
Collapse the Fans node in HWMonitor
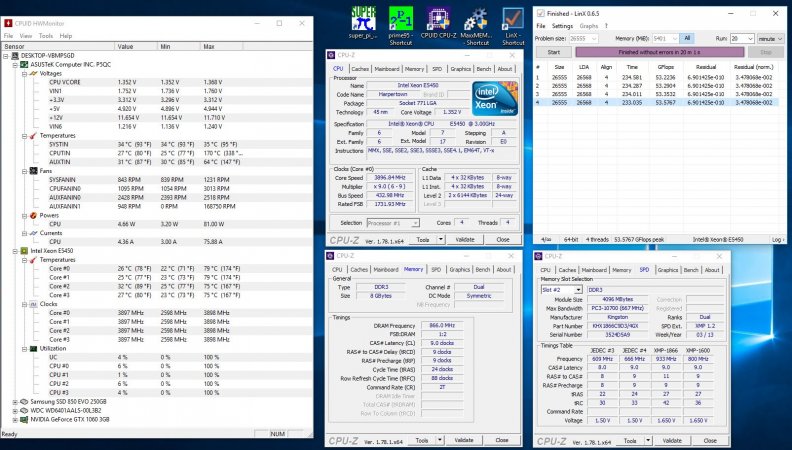[24, 171]
